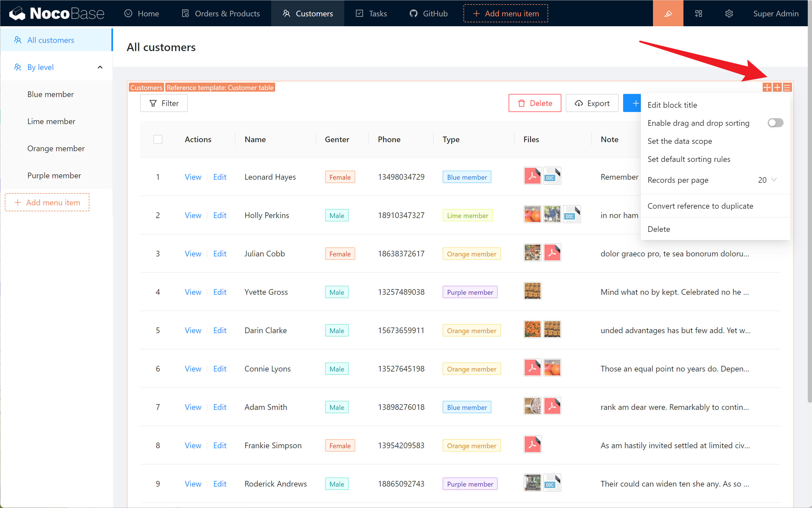Click the PDF file attachment thumbnail row 3
This screenshot has width=812, height=508.
coord(552,253)
